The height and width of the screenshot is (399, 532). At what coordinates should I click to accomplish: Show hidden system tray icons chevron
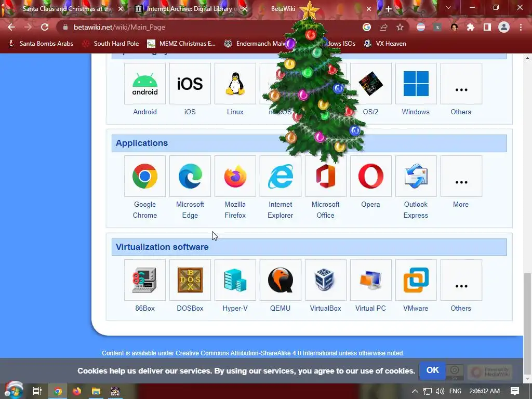415,391
